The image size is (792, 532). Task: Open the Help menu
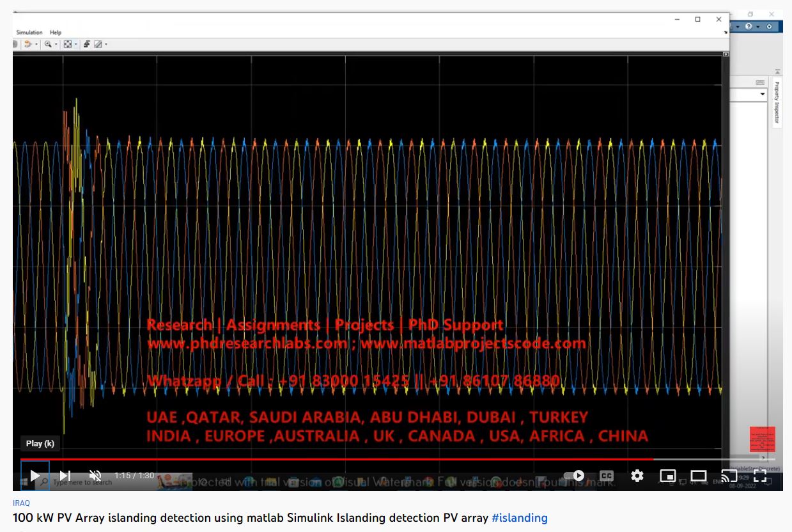pos(56,33)
